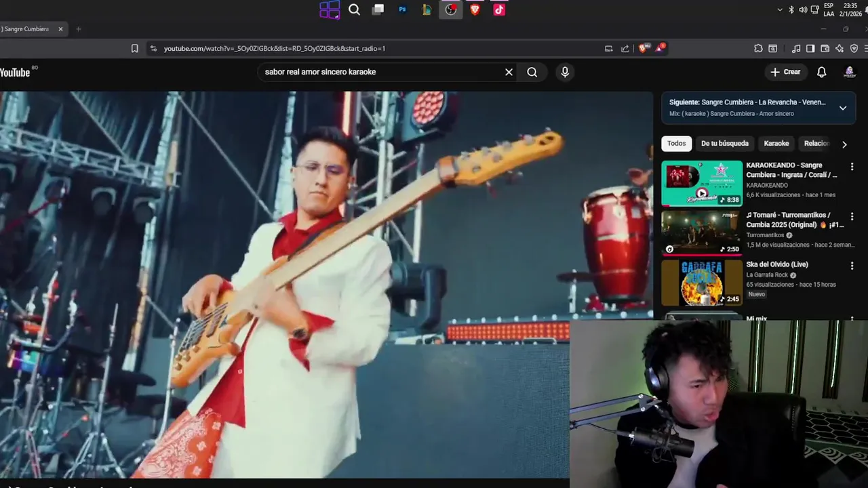Open a new browser tab

point(79,29)
